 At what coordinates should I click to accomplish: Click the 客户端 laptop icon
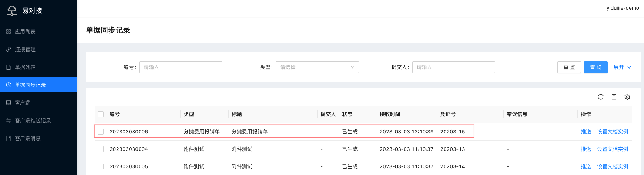click(9, 103)
